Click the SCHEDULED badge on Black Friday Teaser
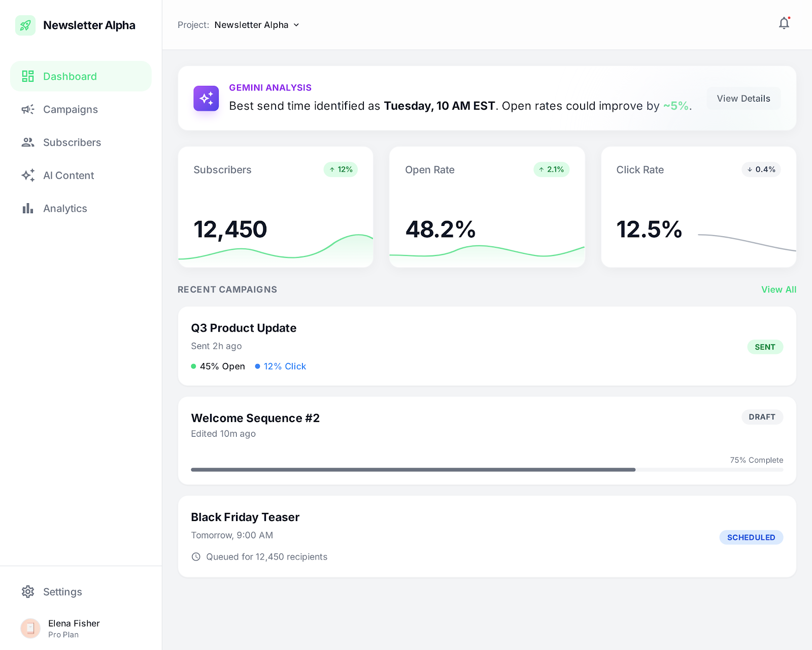 (751, 537)
